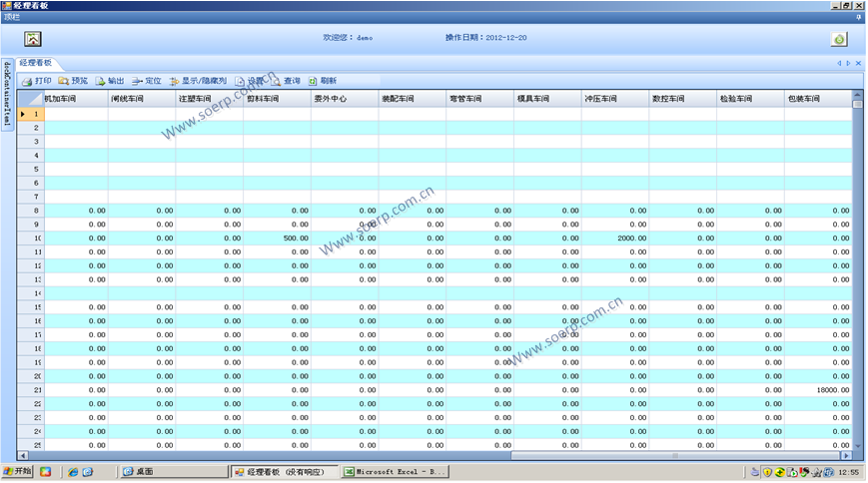The image size is (868, 483).
Task: Switch to 桌面 taskbar button
Action: pyautogui.click(x=174, y=472)
